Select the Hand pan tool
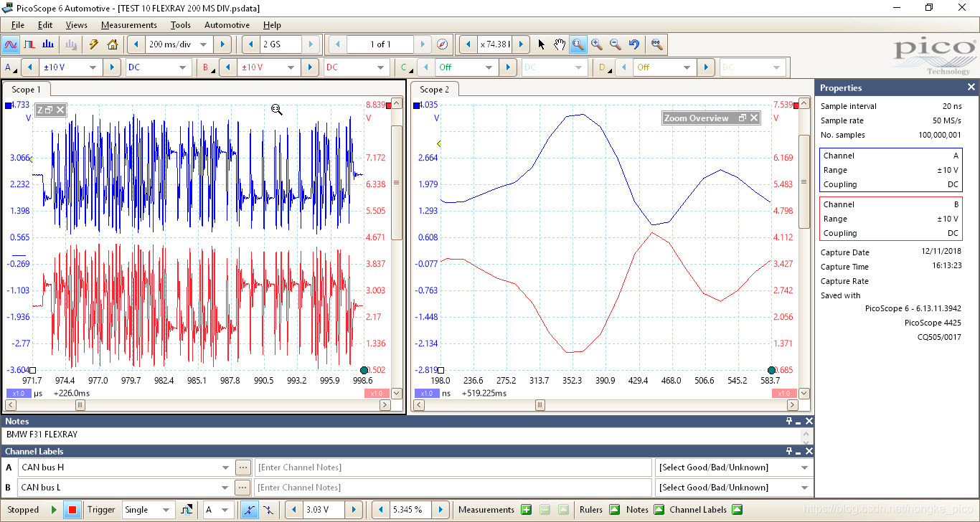The image size is (980, 522). point(560,44)
